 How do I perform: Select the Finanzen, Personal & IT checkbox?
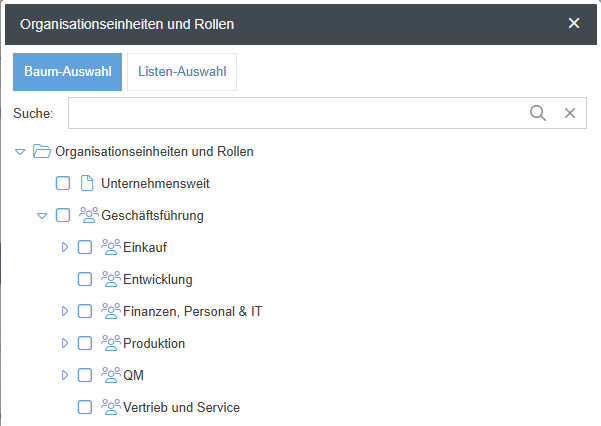[x=85, y=311]
